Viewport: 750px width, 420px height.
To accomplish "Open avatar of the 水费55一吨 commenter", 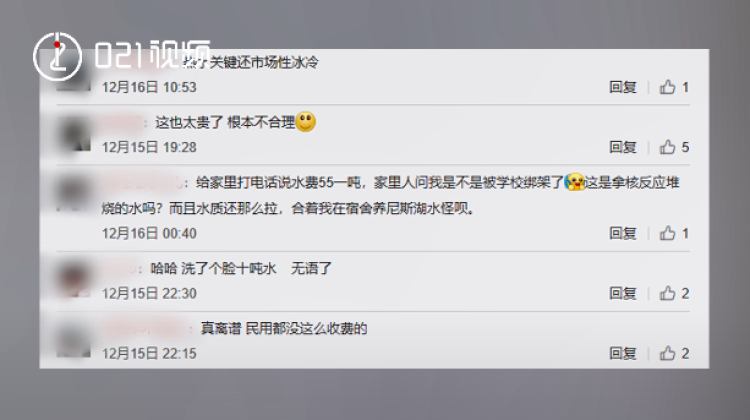I will point(74,194).
